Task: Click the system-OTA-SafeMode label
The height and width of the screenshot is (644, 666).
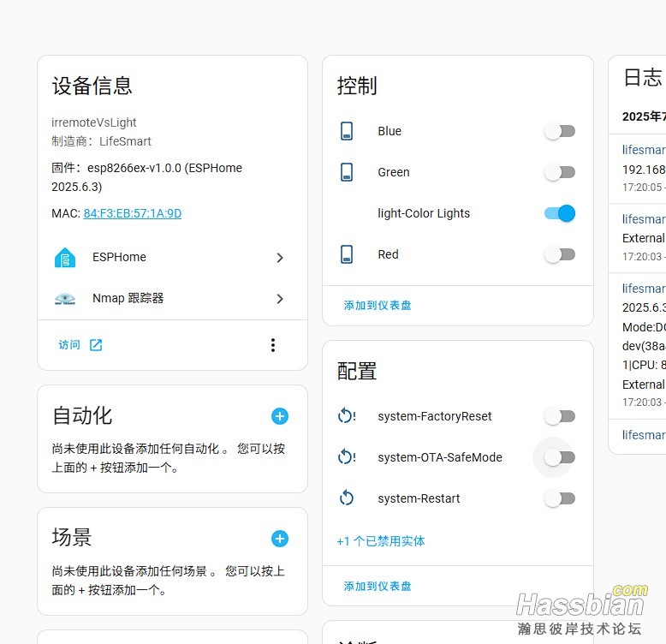Action: tap(440, 457)
